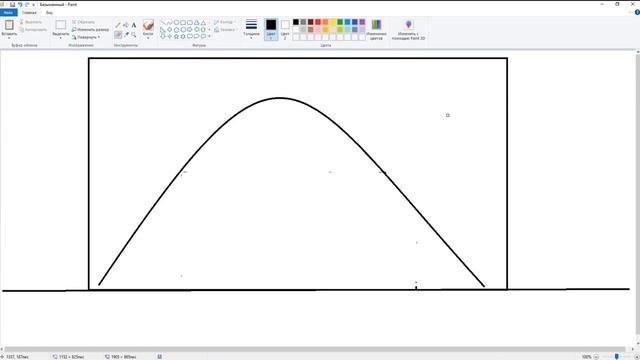Expand the shapes gallery more arrow
Viewport: 640px width, 360px height.
point(209,36)
